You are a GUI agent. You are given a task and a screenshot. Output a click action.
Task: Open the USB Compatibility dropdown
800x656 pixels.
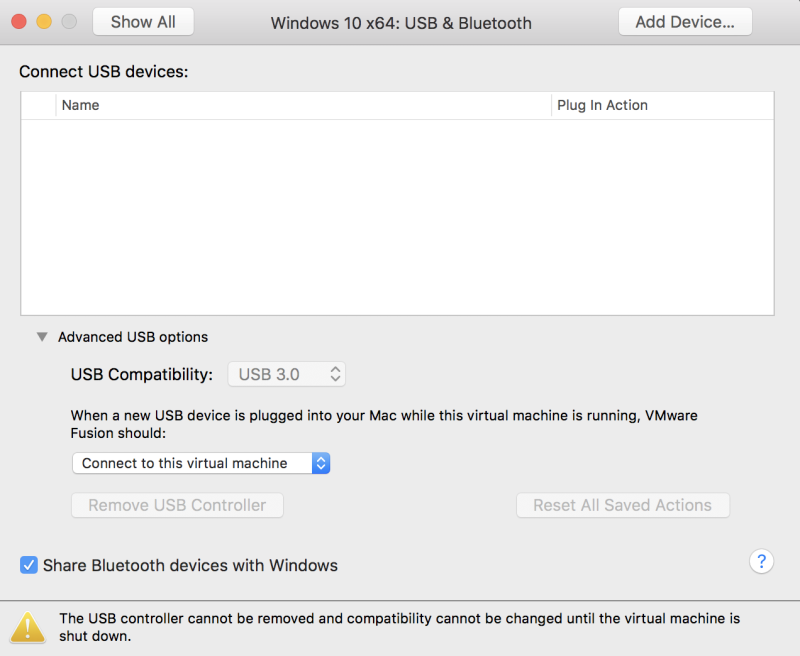point(287,374)
